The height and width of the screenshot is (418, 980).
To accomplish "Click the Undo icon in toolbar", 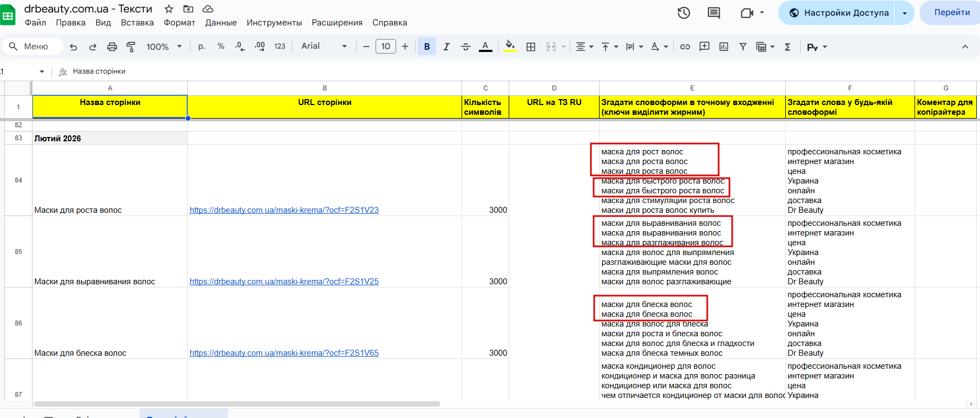I will 74,47.
